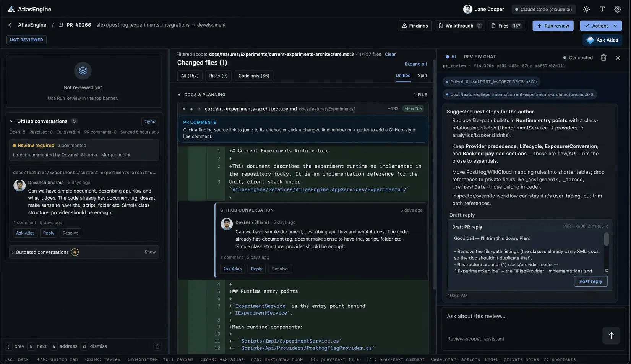Click Devansh Sharma avatar in sidebar conversation

click(19, 185)
